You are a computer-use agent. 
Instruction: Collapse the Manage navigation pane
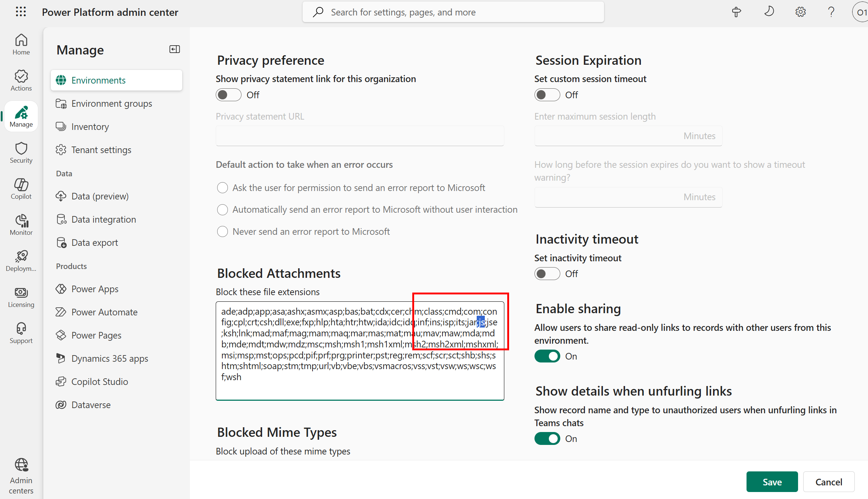tap(174, 49)
